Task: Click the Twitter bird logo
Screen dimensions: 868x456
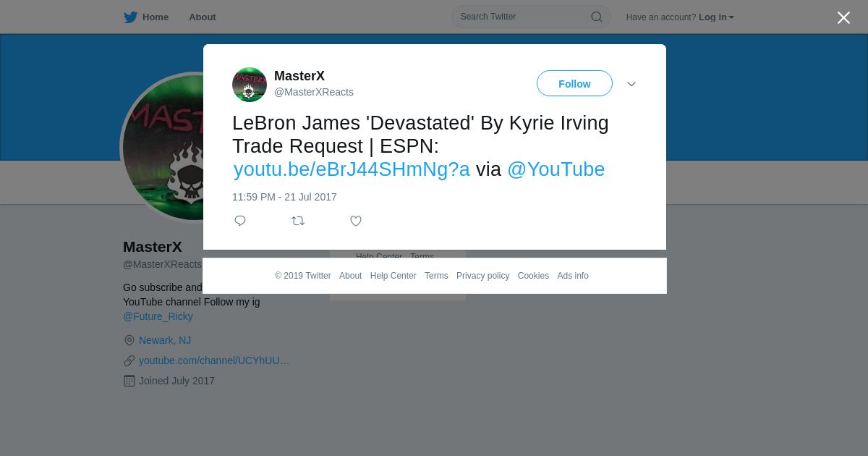Action: coord(130,17)
